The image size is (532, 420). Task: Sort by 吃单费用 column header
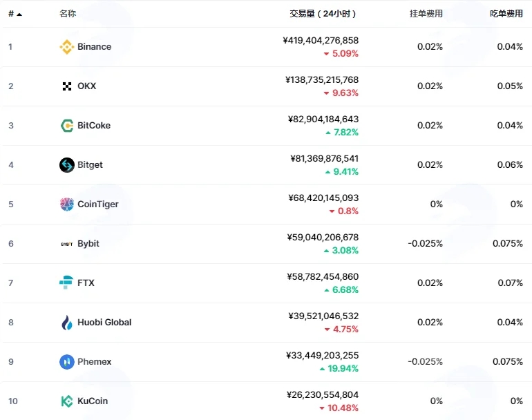coord(506,14)
